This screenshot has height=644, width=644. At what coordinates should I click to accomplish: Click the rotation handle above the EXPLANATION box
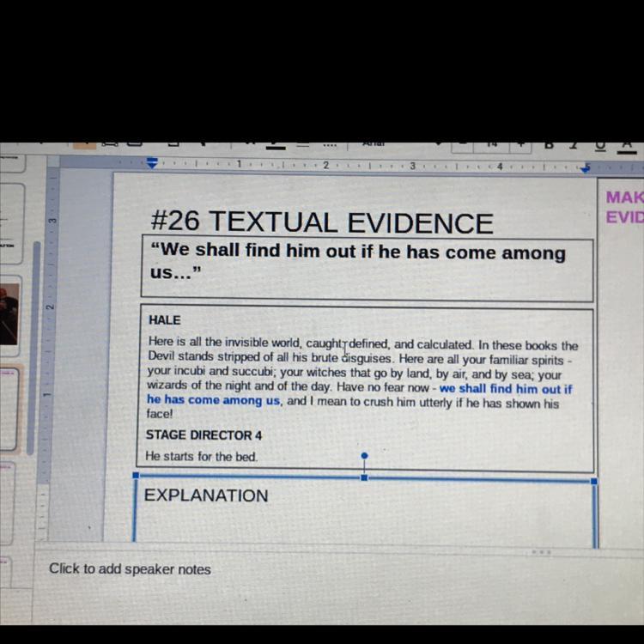[364, 455]
